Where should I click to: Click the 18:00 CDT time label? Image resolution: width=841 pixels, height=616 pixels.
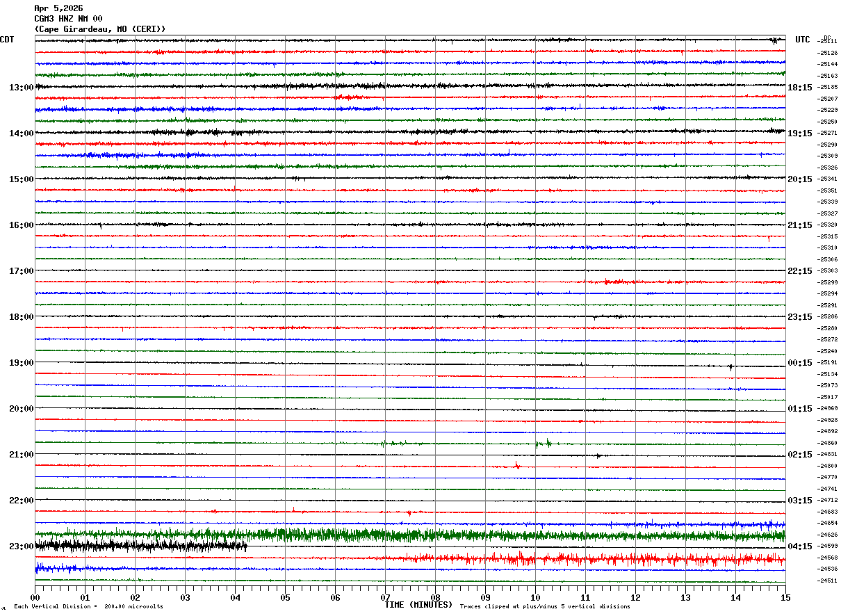(22, 317)
